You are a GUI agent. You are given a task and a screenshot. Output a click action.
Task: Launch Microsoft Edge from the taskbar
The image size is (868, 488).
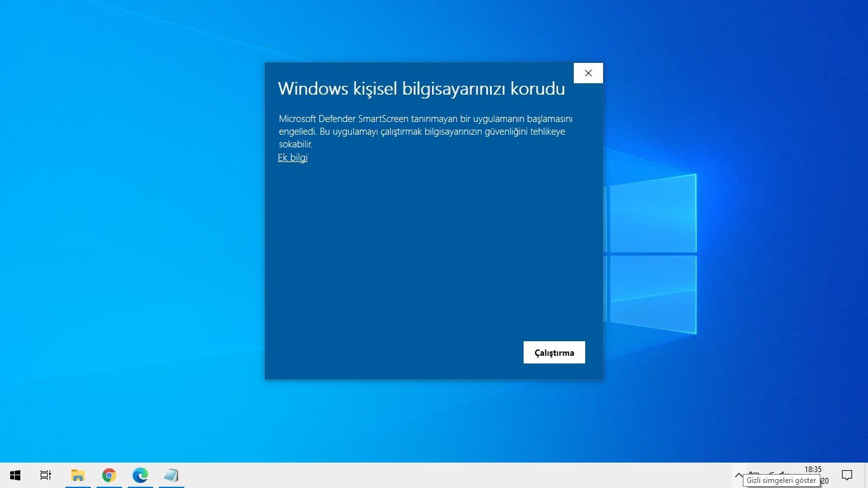pyautogui.click(x=140, y=475)
